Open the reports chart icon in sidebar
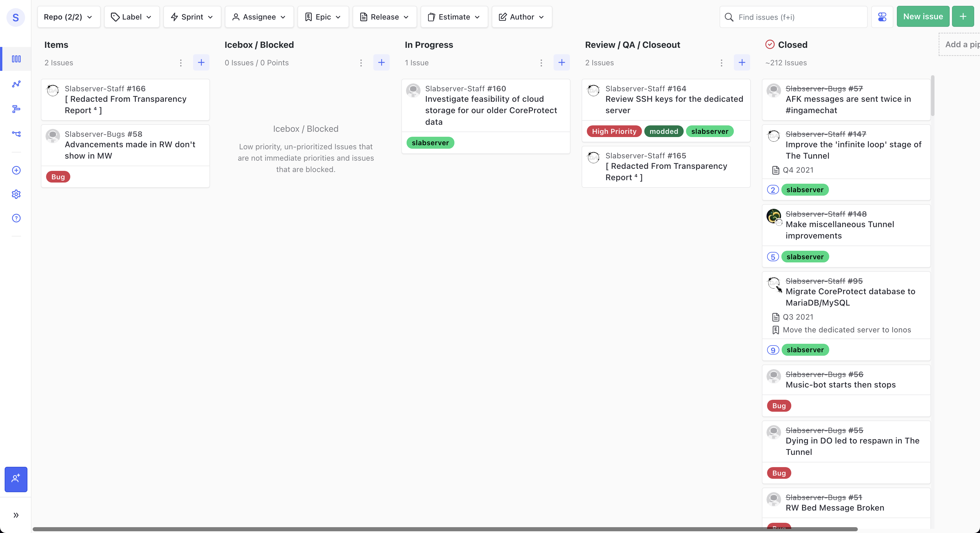980x533 pixels. (x=16, y=84)
